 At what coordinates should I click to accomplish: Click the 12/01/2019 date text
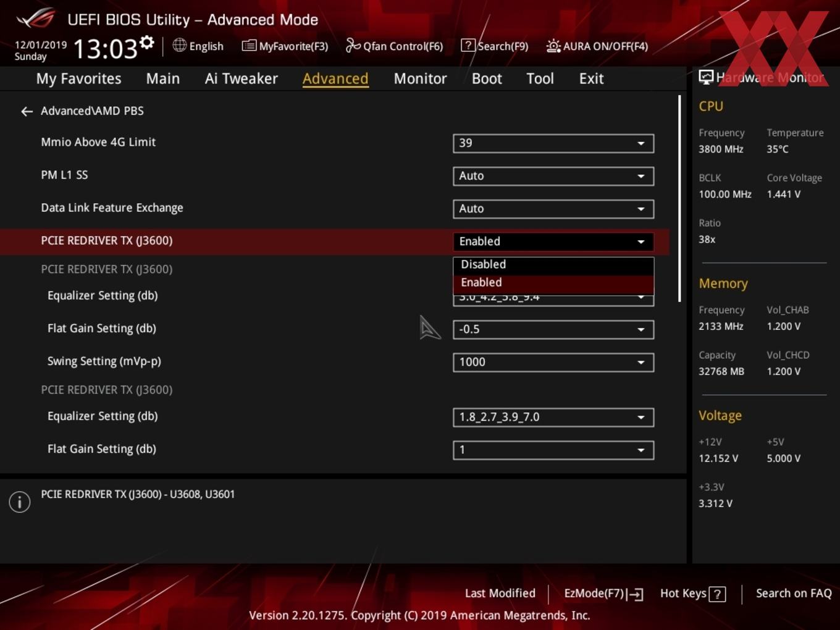click(40, 45)
